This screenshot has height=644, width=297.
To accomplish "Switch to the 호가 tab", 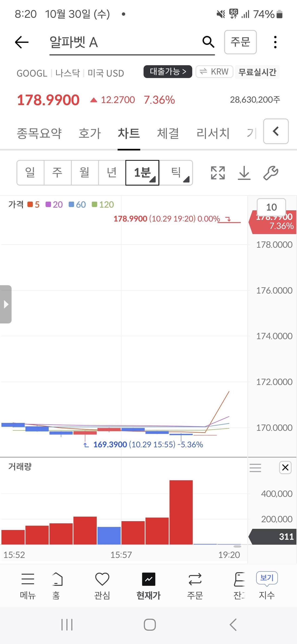I will click(x=90, y=133).
